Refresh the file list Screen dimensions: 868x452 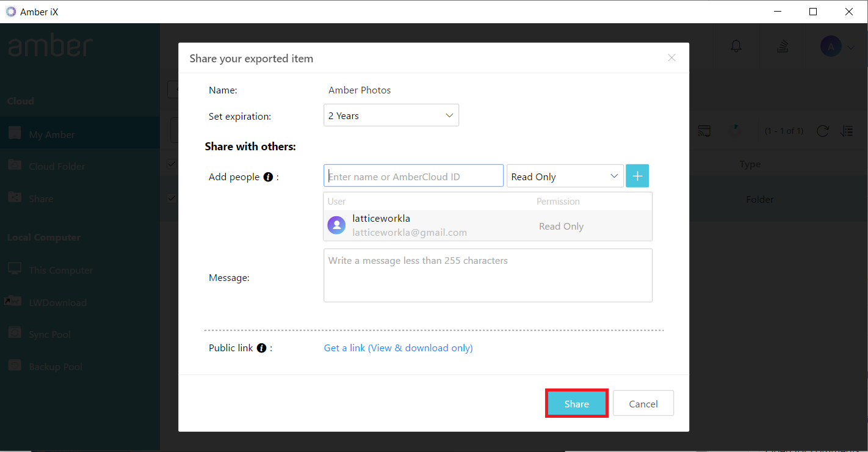click(823, 131)
